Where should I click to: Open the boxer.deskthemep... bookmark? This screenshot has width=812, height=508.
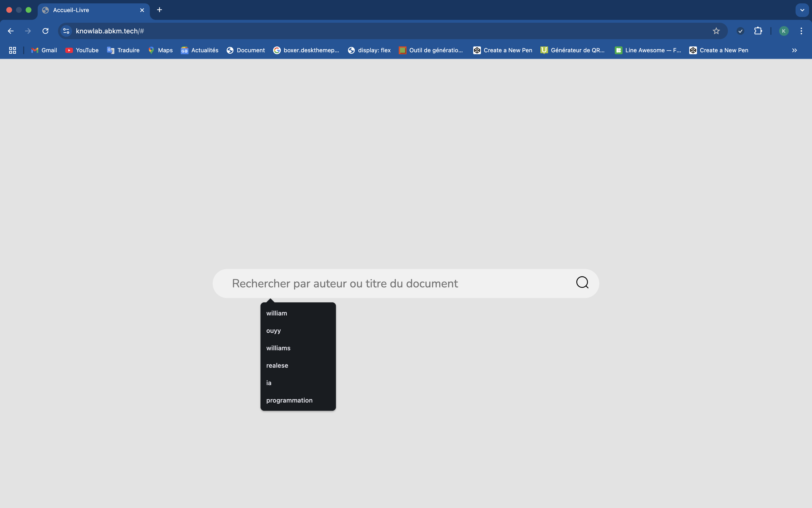[306, 50]
